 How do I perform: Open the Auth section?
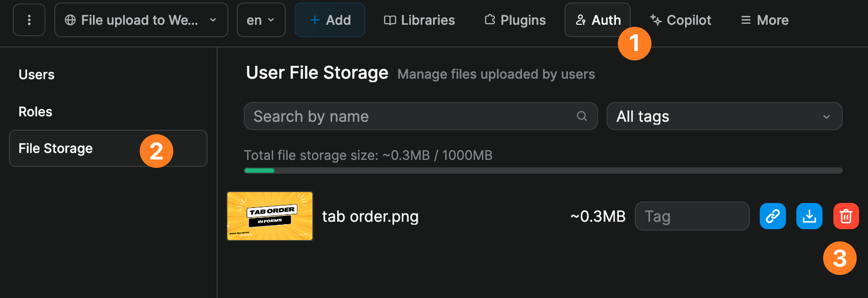598,20
